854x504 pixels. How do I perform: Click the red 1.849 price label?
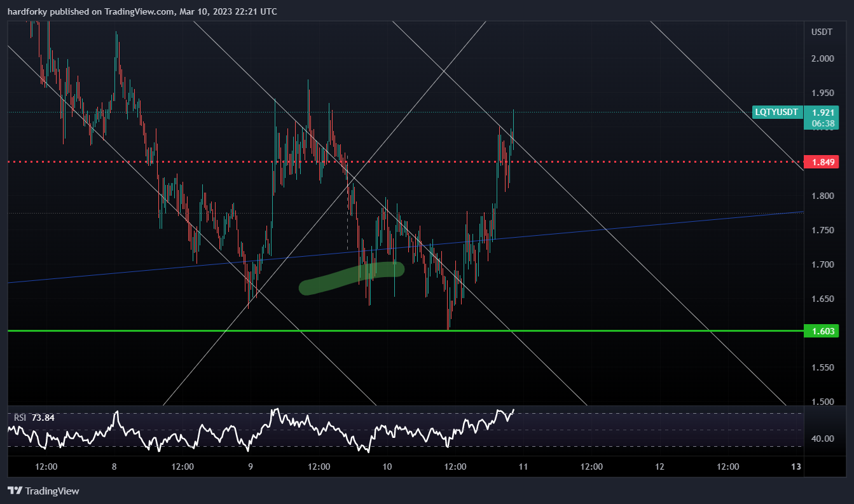point(821,162)
